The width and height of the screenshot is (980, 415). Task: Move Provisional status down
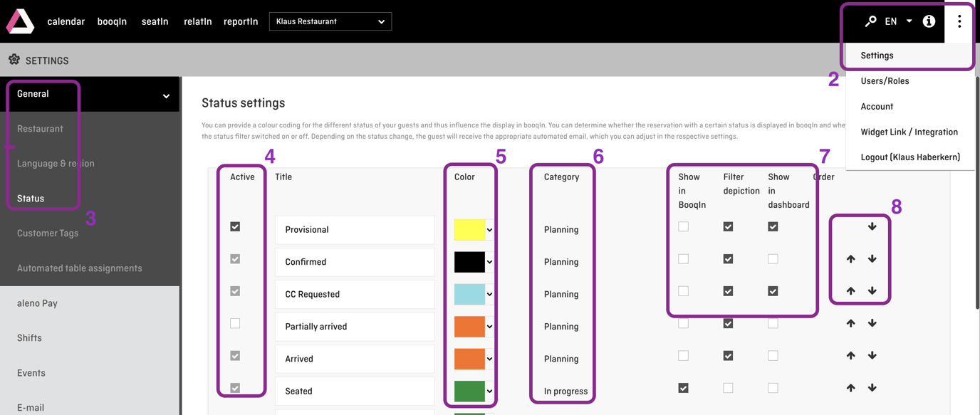[872, 226]
